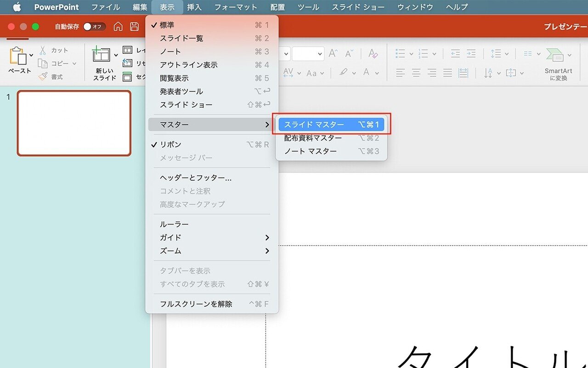The width and height of the screenshot is (588, 368).
Task: Open the bullet list dropdown arrow
Action: pyautogui.click(x=411, y=54)
